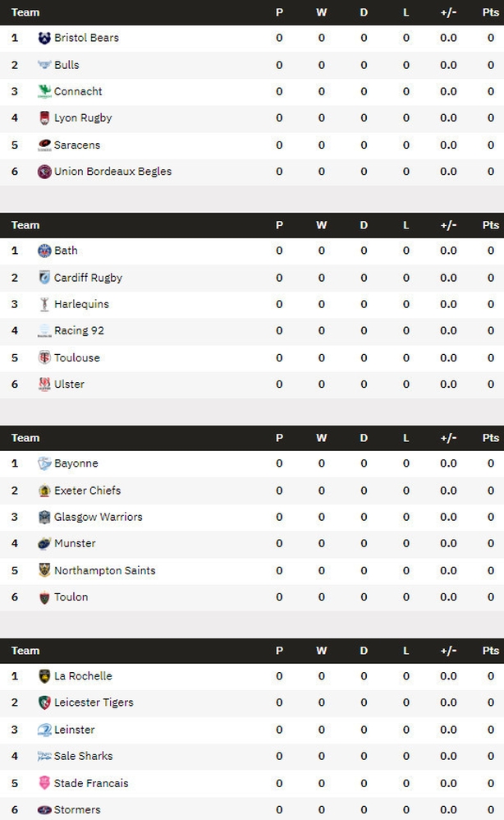504x820 pixels.
Task: Click the Bristol Bears team crest
Action: coord(44,38)
